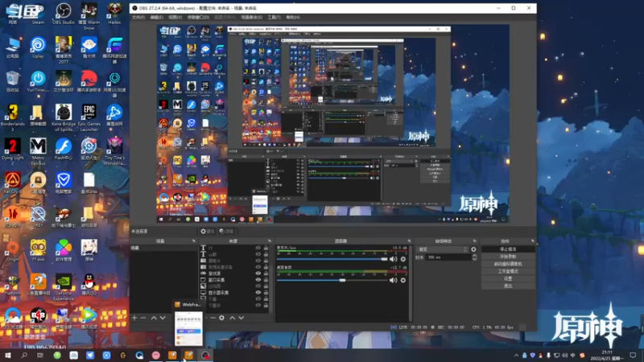Open taskbar search magnifier
Image resolution: width=644 pixels, height=362 pixels.
24,356
